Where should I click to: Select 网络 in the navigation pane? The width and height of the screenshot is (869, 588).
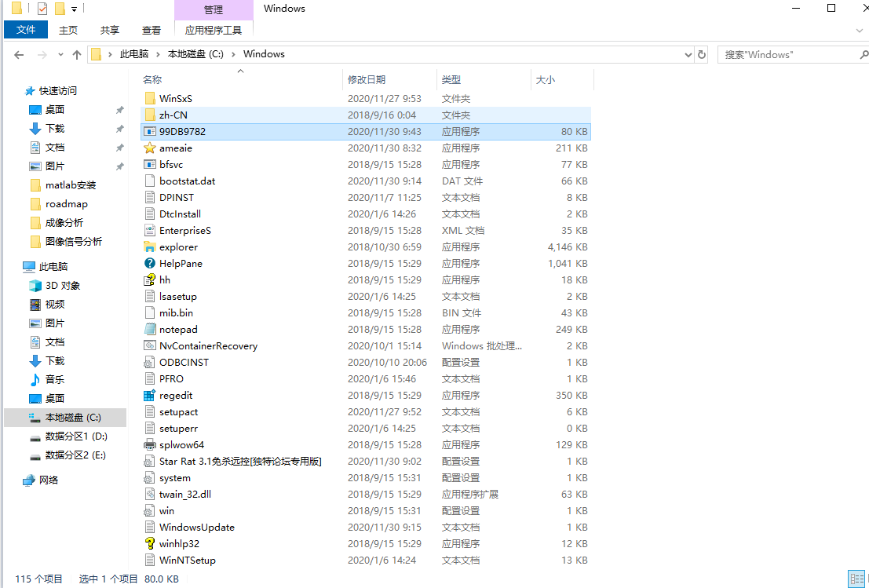(x=49, y=480)
